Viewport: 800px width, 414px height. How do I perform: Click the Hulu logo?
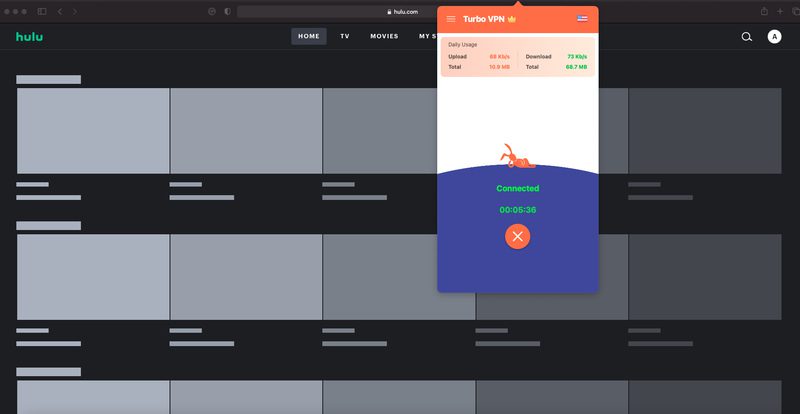tap(29, 37)
